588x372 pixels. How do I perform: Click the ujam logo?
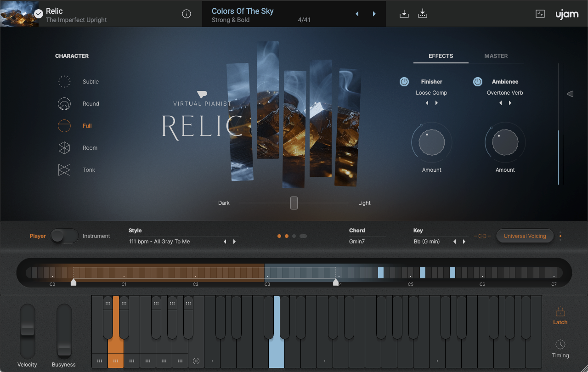point(567,14)
